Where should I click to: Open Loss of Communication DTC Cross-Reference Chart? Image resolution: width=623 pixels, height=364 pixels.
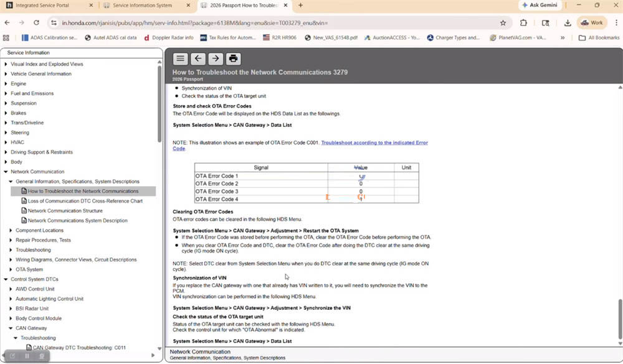point(85,201)
